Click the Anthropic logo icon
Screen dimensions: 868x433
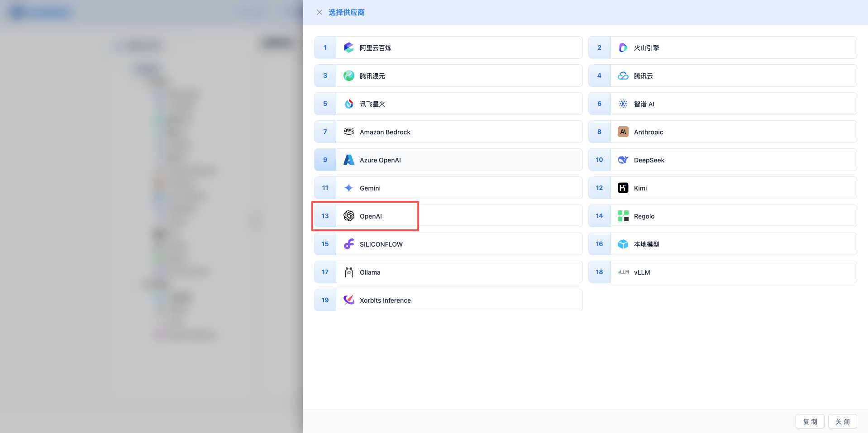[623, 132]
